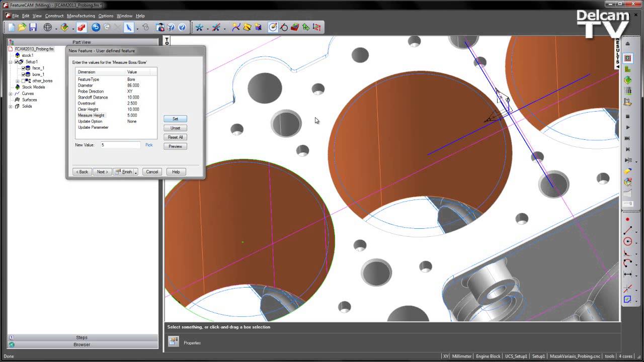Click the Stop simulation button
The width and height of the screenshot is (644, 362).
[627, 116]
